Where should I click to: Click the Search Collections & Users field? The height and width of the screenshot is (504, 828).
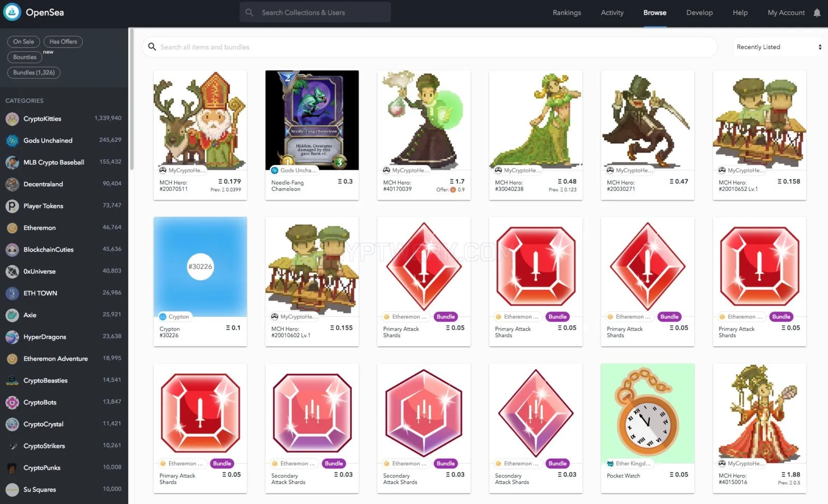[x=315, y=12]
